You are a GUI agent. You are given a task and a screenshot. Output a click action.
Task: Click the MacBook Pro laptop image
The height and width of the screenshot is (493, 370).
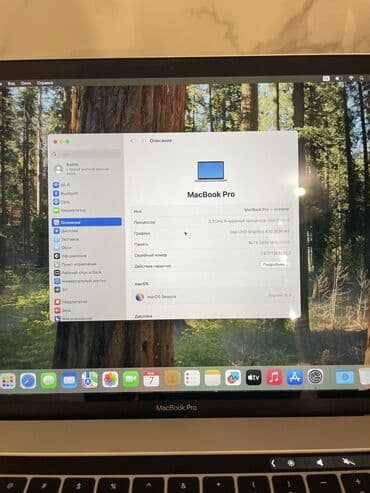(x=211, y=171)
